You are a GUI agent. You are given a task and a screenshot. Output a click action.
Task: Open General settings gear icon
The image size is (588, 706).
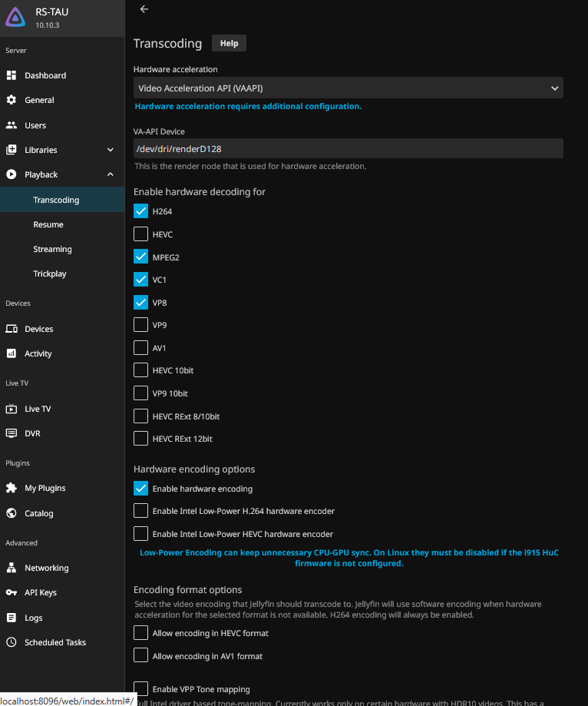click(12, 100)
